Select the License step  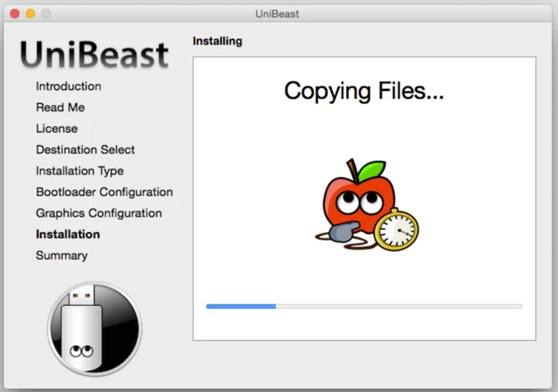(57, 128)
